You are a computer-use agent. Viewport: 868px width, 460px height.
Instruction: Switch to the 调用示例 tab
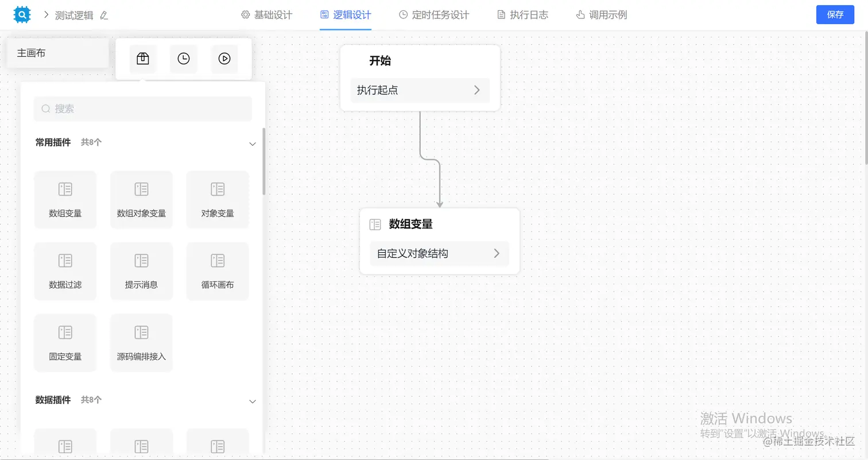coord(601,15)
